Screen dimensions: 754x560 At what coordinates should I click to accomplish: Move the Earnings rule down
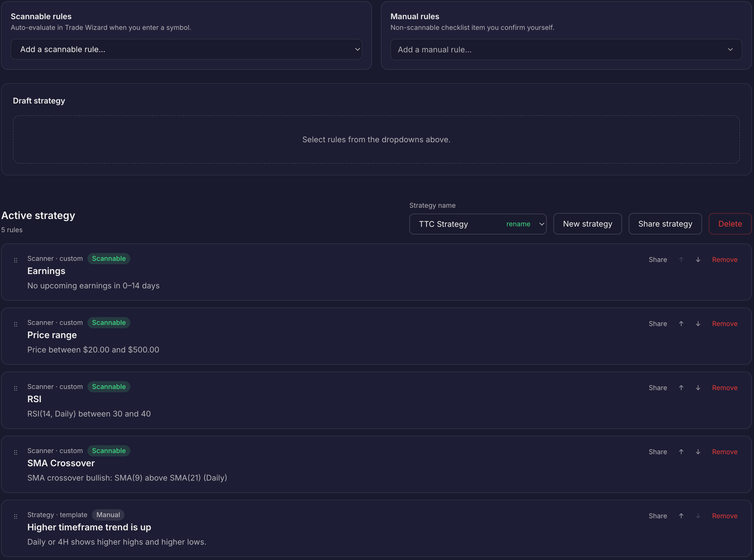pyautogui.click(x=698, y=260)
